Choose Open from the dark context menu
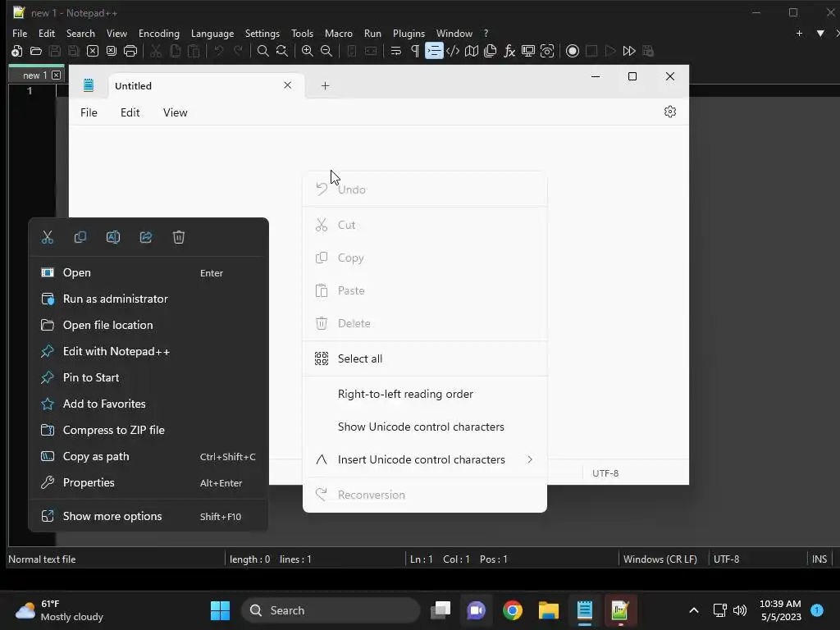 [x=148, y=272]
